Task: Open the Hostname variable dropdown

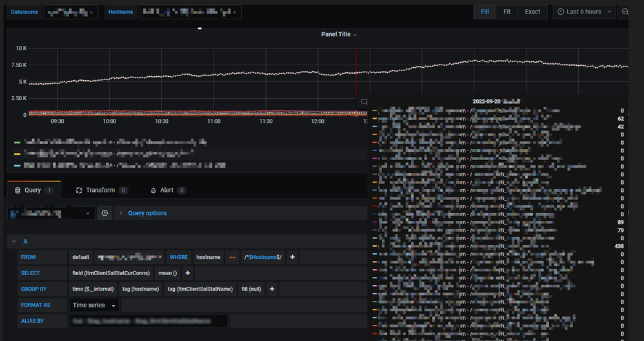Action: click(190, 12)
